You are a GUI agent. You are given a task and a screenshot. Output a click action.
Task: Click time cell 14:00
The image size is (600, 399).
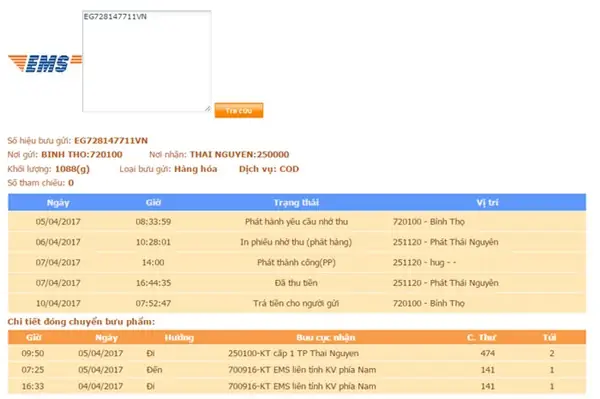153,262
